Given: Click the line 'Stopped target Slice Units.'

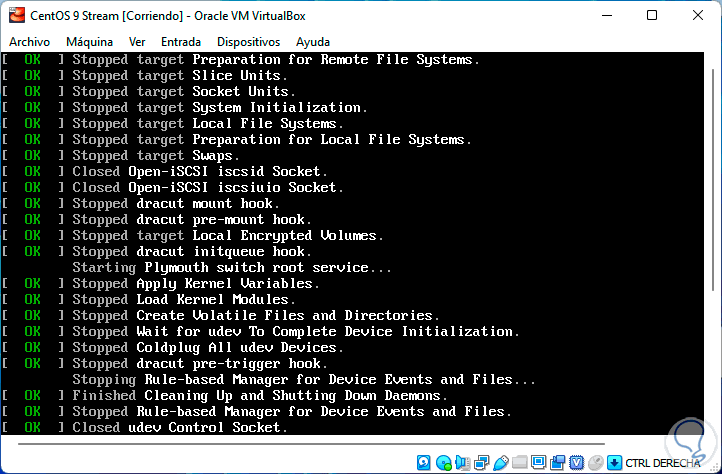Looking at the screenshot, I should click(180, 76).
